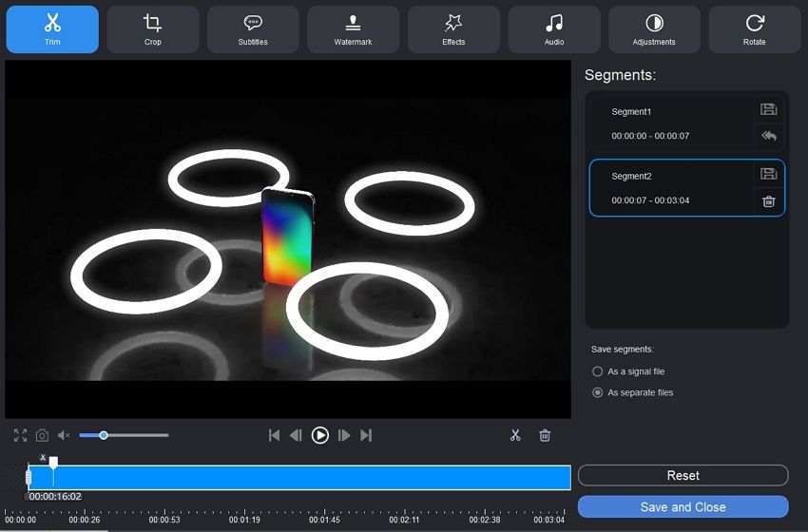Delete Segment2 using its trash icon
This screenshot has height=532, width=808.
pyautogui.click(x=769, y=200)
